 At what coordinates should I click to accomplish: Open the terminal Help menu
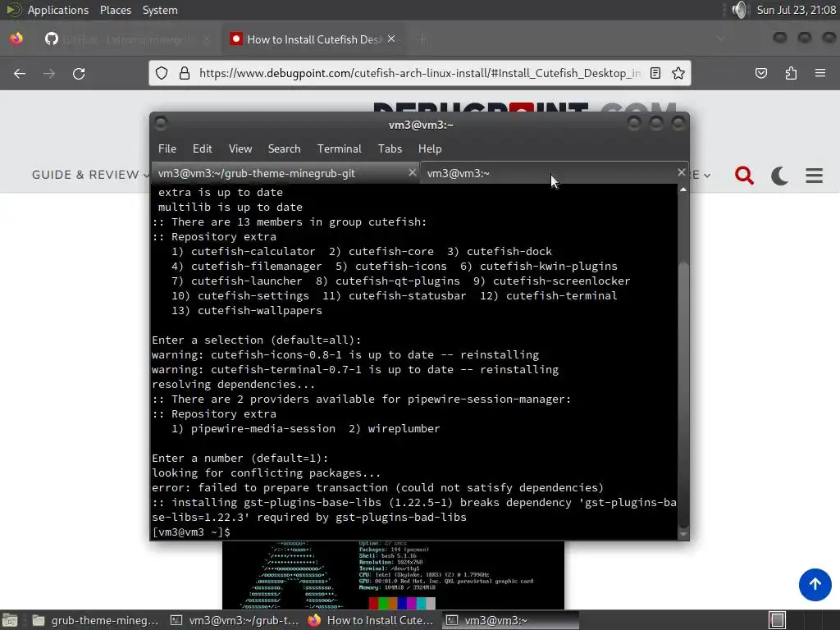(x=430, y=149)
